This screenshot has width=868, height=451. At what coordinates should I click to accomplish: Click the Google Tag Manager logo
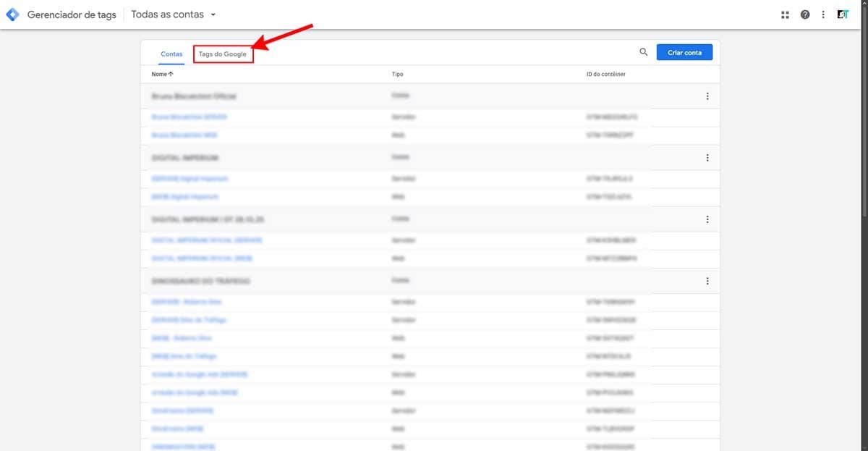(12, 14)
